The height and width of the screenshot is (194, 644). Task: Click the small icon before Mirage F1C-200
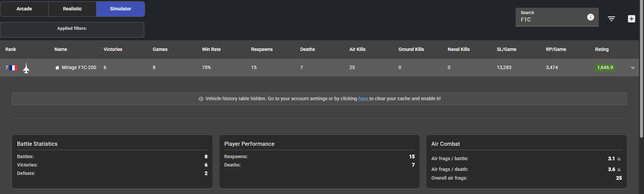pyautogui.click(x=57, y=68)
